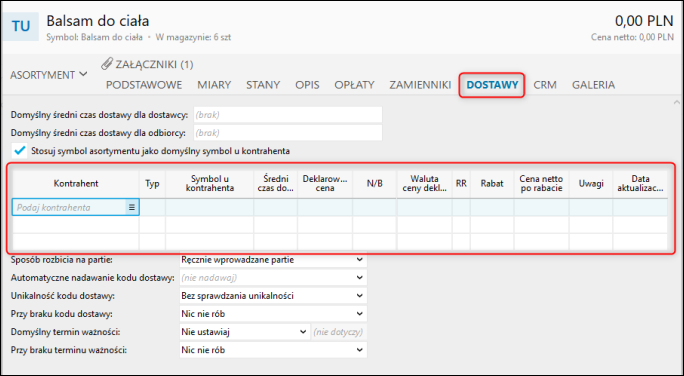Open 'Unikalność kodu dostawy' dropdown
Image resolution: width=684 pixels, height=376 pixels.
click(x=273, y=296)
